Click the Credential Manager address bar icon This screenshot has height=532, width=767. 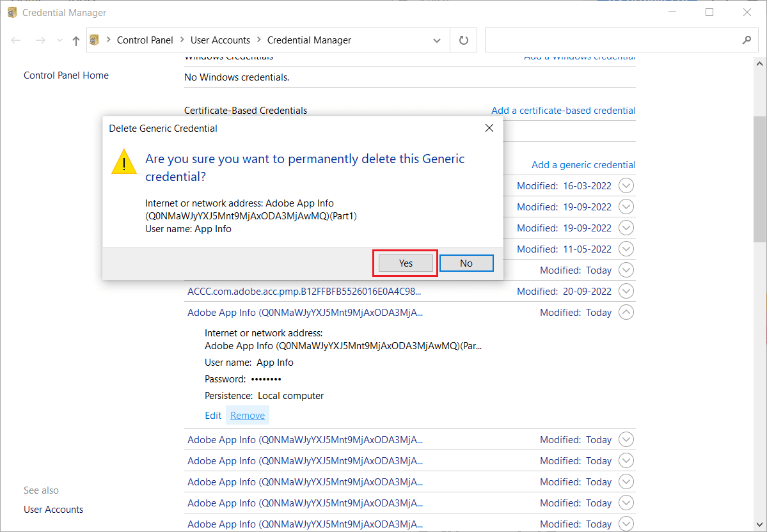coord(95,40)
